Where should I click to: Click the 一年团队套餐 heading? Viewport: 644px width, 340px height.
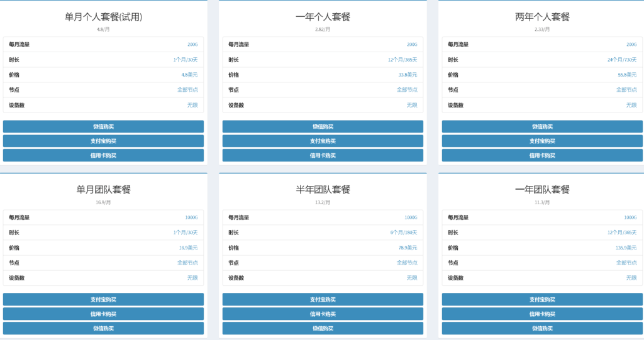[542, 190]
